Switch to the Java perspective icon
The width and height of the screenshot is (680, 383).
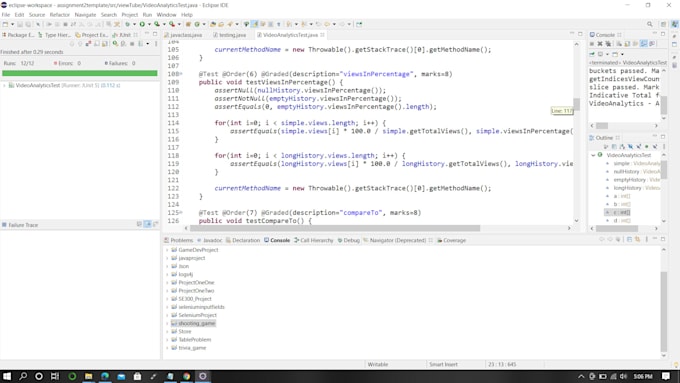[674, 24]
